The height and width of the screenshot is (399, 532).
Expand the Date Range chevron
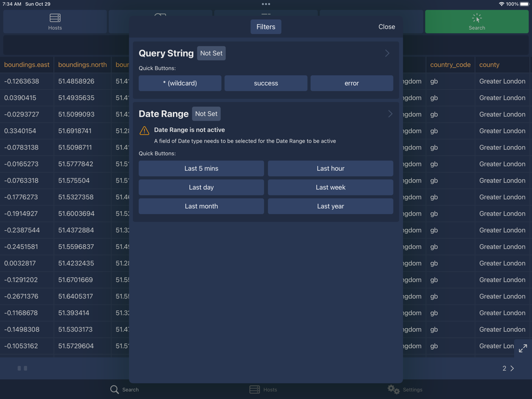[x=390, y=114]
